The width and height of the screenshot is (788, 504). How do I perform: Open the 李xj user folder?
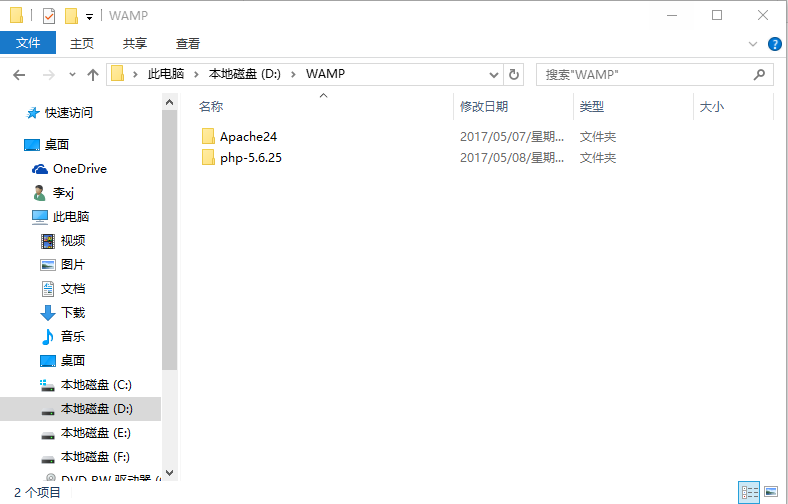pos(63,193)
